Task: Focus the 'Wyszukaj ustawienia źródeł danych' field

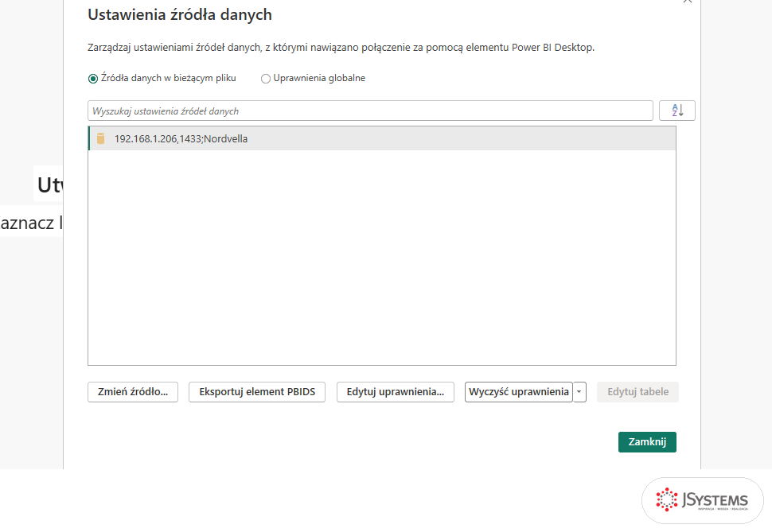Action: point(370,111)
